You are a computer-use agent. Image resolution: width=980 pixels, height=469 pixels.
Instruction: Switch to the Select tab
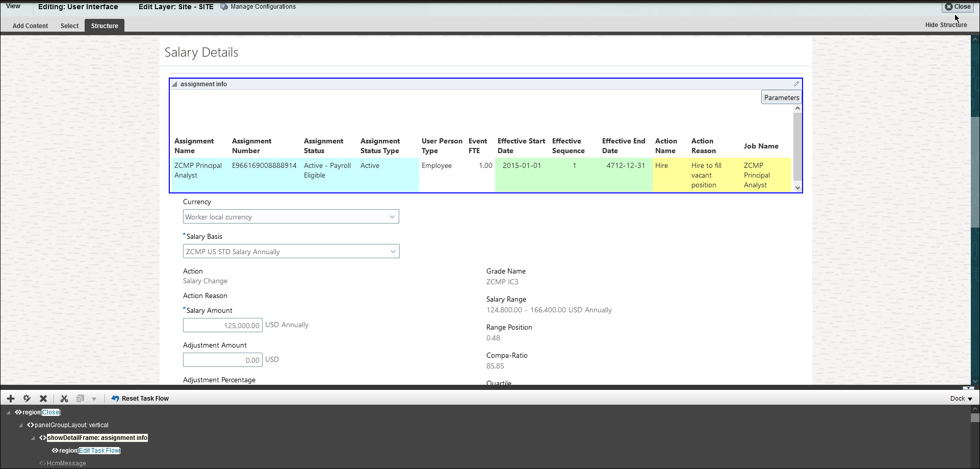tap(69, 26)
